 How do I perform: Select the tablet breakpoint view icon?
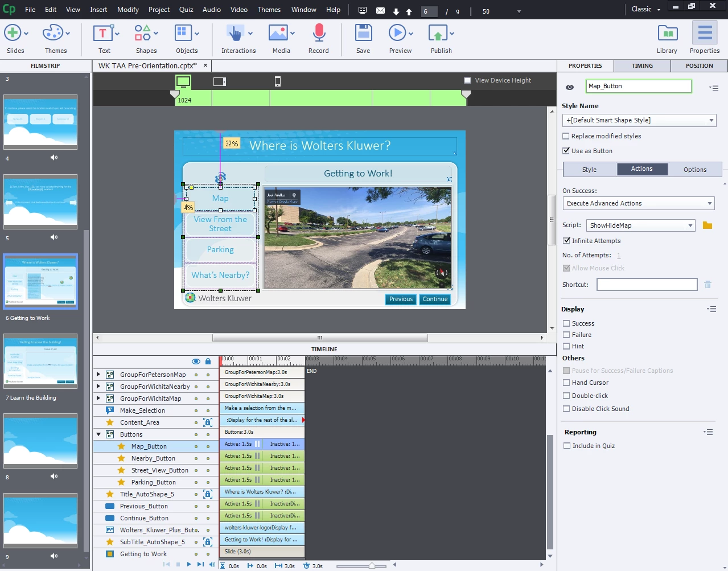point(220,81)
